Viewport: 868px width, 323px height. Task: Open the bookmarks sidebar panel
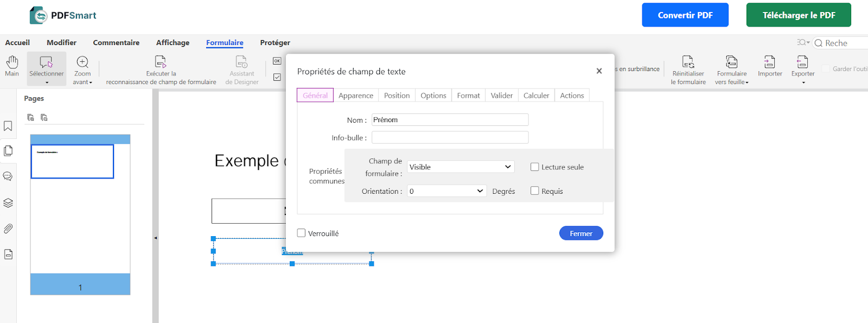[8, 126]
